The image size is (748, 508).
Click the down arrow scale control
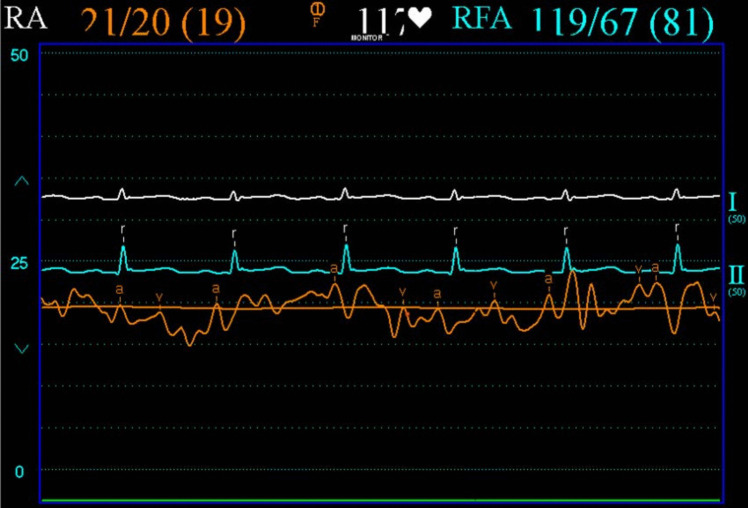[x=21, y=349]
